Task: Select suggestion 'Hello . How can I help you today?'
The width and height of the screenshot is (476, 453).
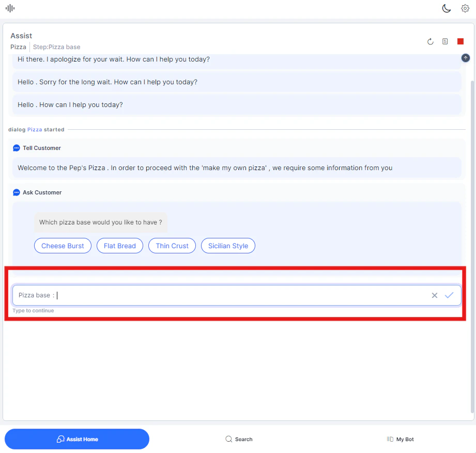Action: (x=237, y=104)
